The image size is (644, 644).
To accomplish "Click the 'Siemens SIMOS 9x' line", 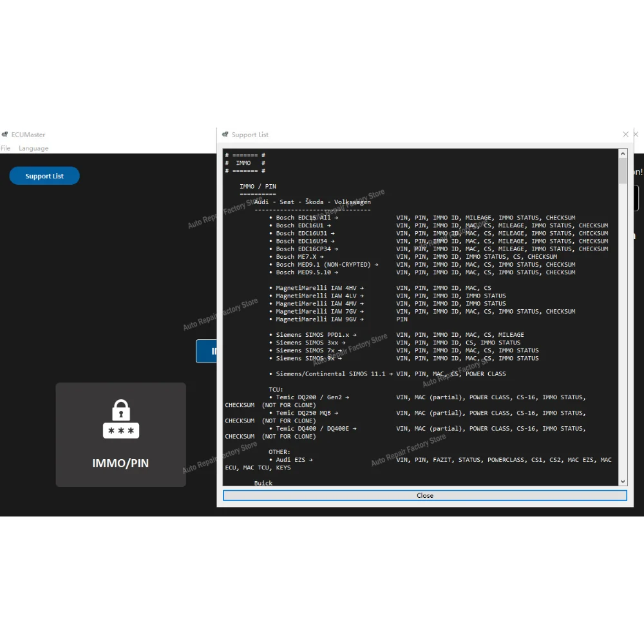I will point(404,358).
